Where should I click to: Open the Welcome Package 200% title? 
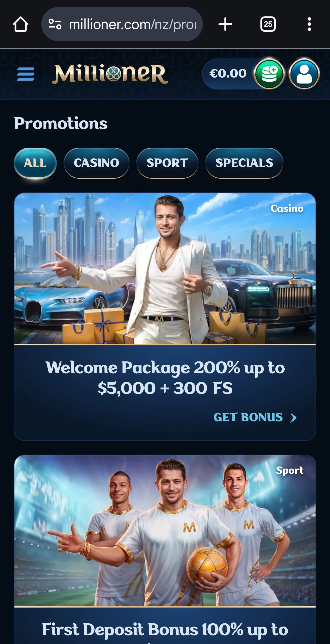(x=165, y=378)
